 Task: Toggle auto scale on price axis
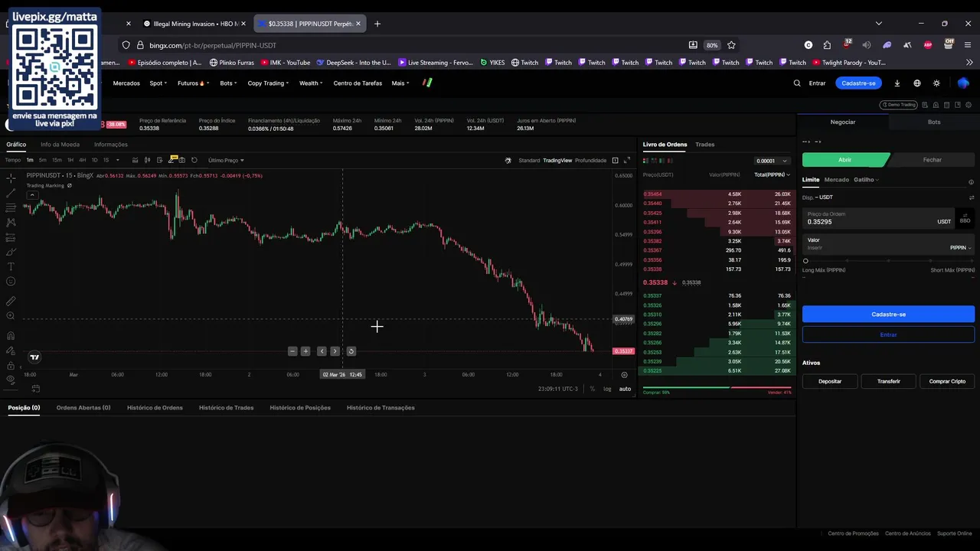point(625,389)
